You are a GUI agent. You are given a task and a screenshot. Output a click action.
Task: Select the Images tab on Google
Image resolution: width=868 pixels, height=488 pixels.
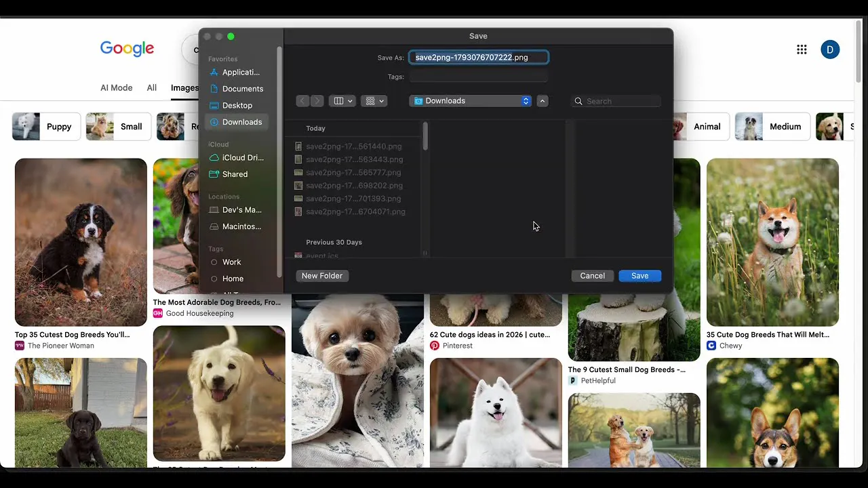[184, 88]
